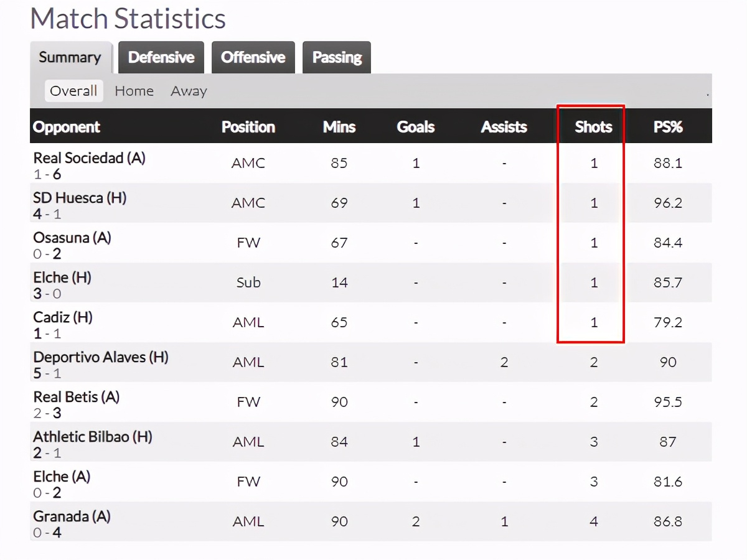Open the Granada (A) match
Screen dimensions: 747x560
pos(72,516)
